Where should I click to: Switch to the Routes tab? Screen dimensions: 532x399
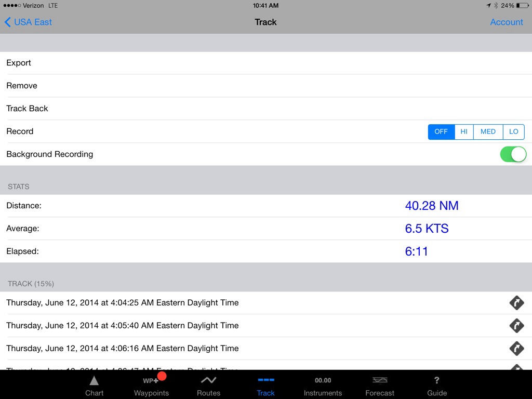[208, 385]
